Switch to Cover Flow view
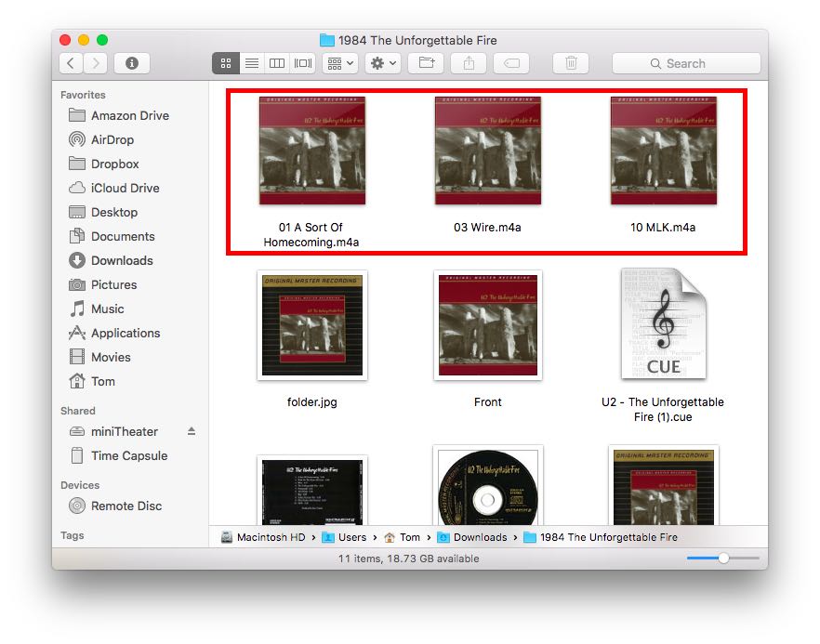820x644 pixels. pos(303,63)
